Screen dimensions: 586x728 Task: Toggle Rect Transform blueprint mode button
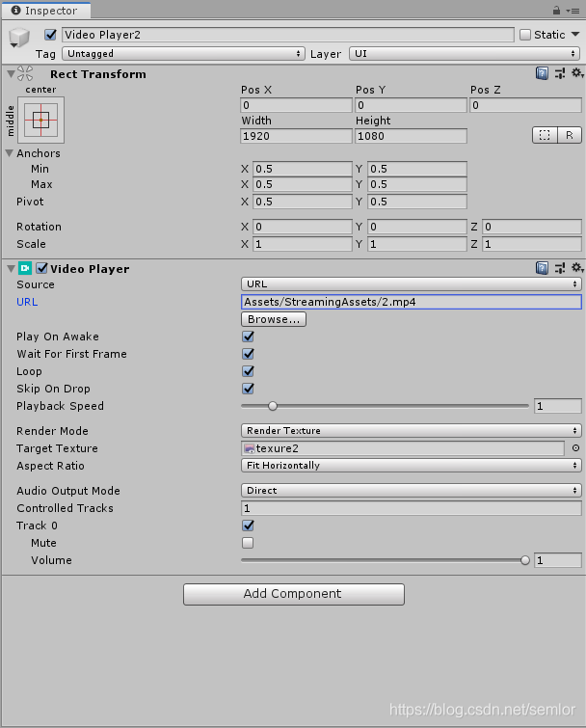pyautogui.click(x=545, y=135)
